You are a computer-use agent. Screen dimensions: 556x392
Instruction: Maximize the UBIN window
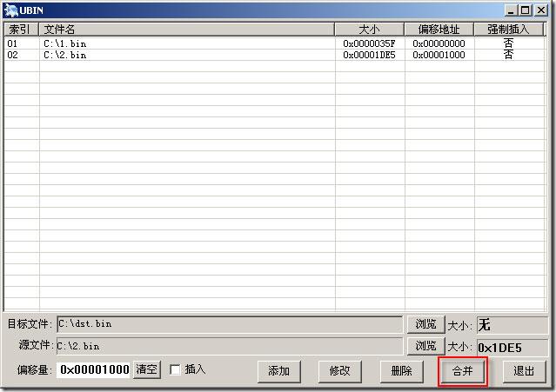[x=525, y=10]
